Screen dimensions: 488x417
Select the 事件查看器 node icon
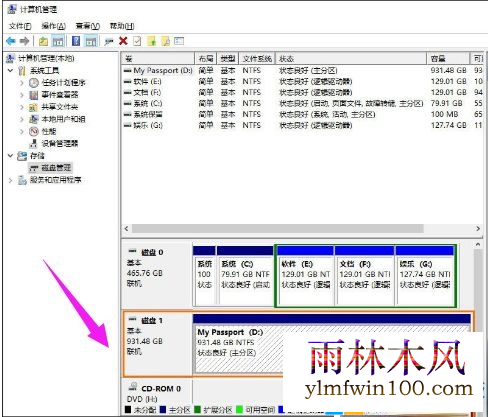[x=34, y=95]
